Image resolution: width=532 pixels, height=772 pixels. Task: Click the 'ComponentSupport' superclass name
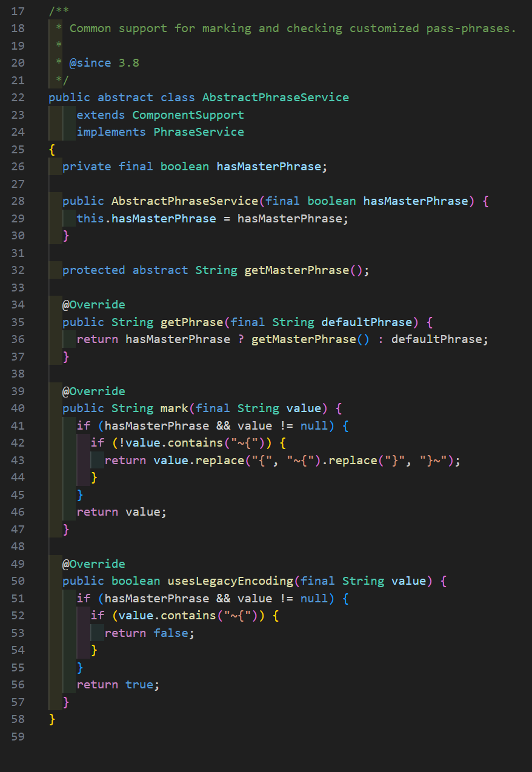click(x=188, y=115)
